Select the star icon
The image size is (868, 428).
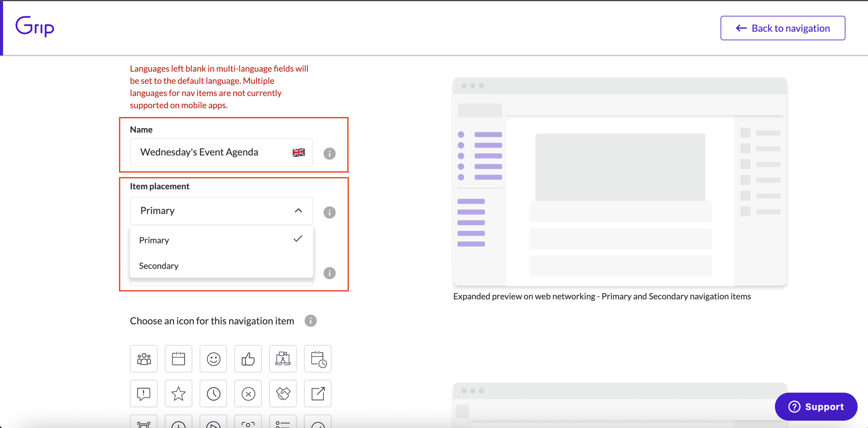click(178, 394)
